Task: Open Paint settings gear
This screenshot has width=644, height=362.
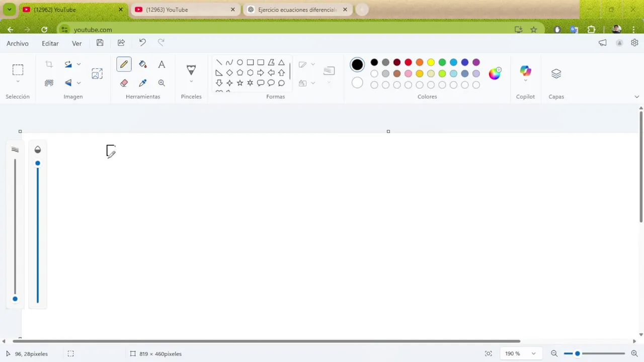Action: [x=634, y=43]
